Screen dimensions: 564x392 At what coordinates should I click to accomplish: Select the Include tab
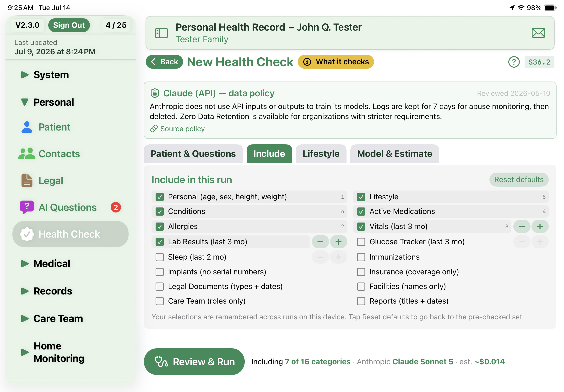point(269,154)
